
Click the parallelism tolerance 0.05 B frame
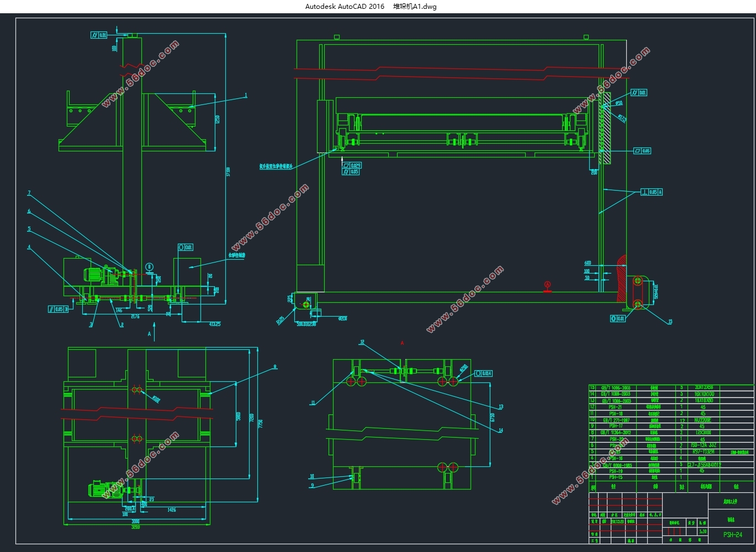click(x=59, y=309)
